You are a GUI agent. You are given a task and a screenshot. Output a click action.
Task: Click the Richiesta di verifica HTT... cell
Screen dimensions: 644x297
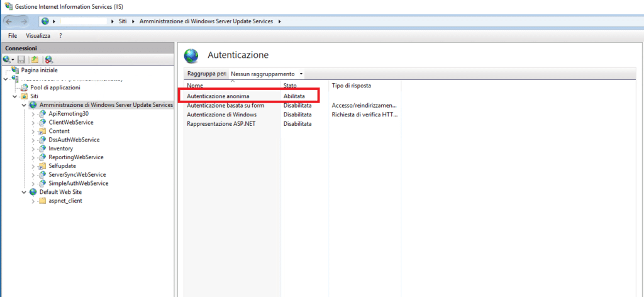point(365,115)
